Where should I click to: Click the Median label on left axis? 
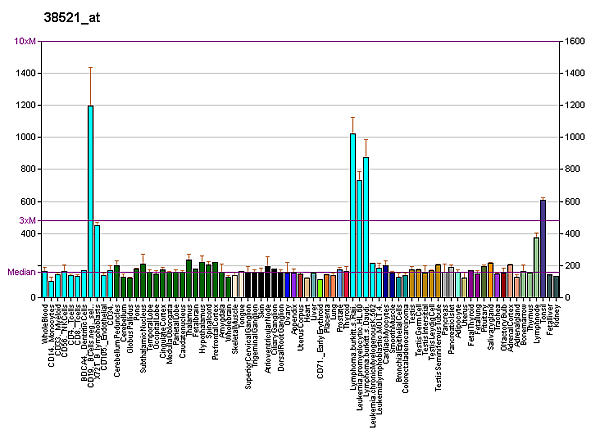pos(21,271)
